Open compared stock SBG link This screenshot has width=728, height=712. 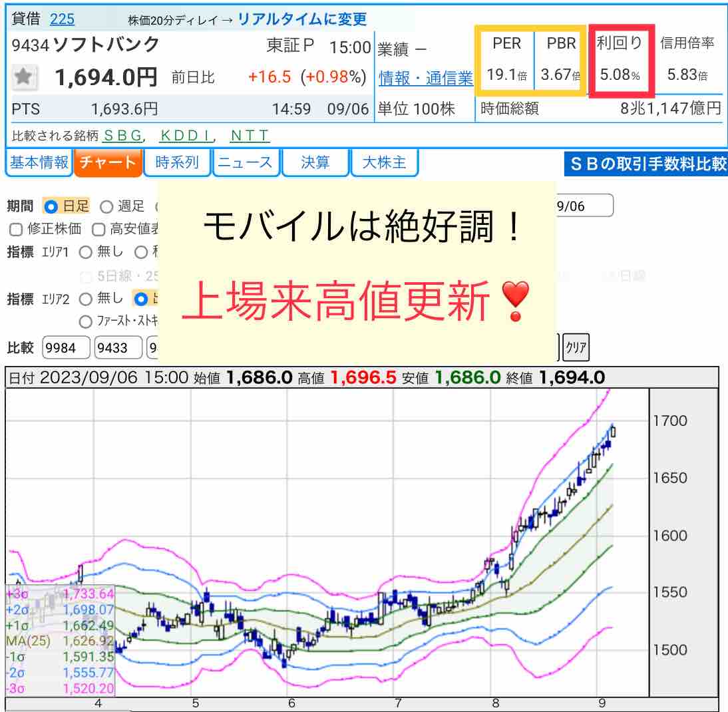click(124, 136)
